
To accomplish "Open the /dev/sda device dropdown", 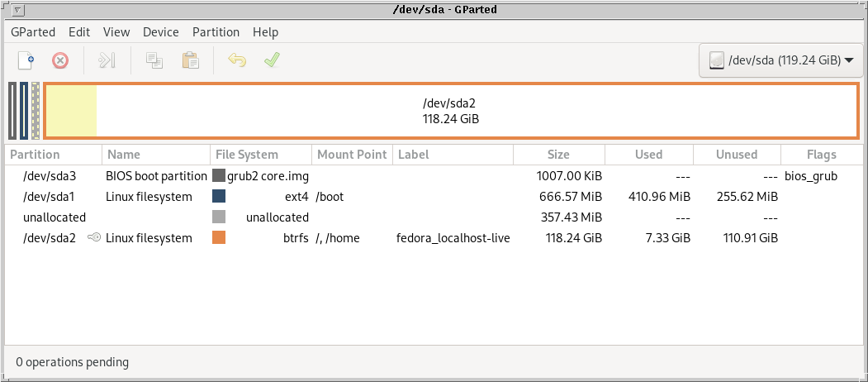I will point(780,60).
